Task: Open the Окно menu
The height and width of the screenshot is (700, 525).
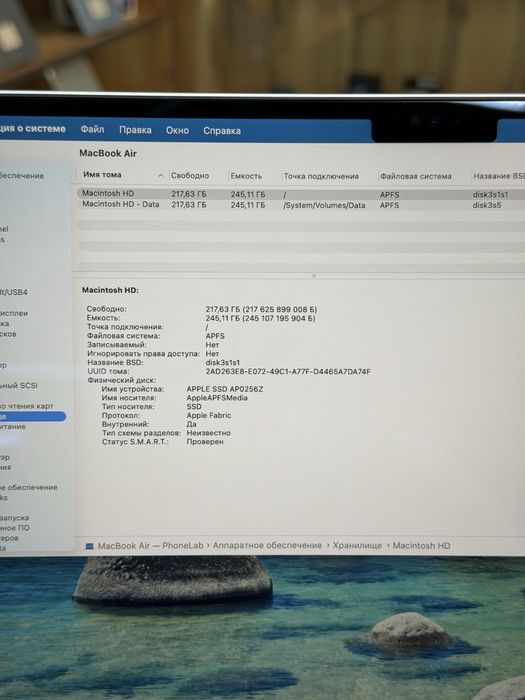Action: click(177, 130)
